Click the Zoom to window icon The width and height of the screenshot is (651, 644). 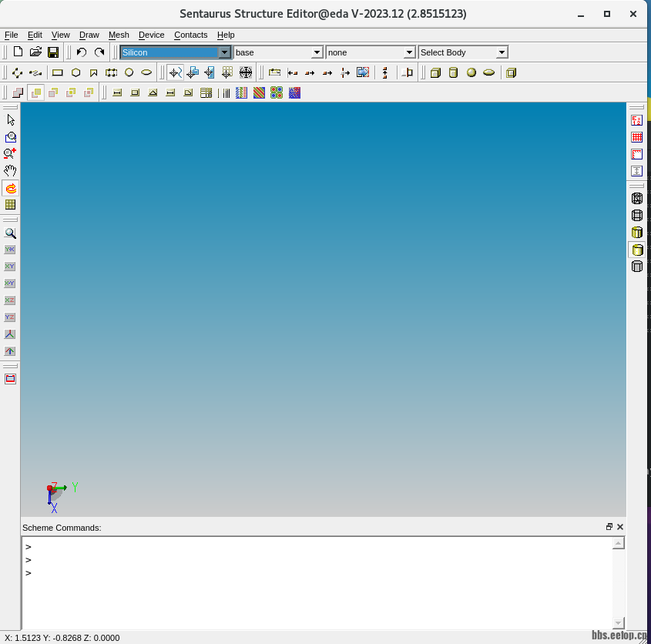pos(10,137)
